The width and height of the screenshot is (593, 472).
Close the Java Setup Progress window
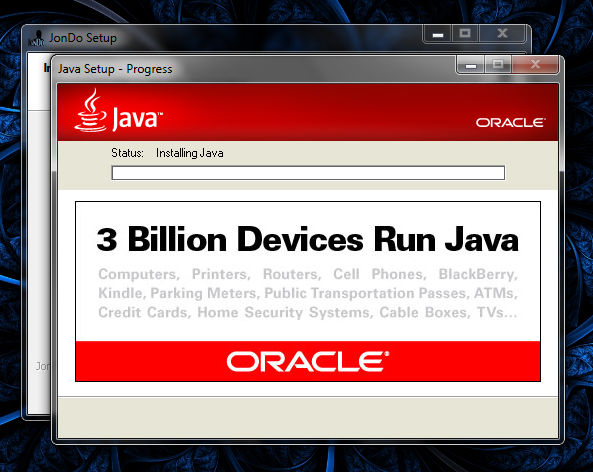coord(535,65)
